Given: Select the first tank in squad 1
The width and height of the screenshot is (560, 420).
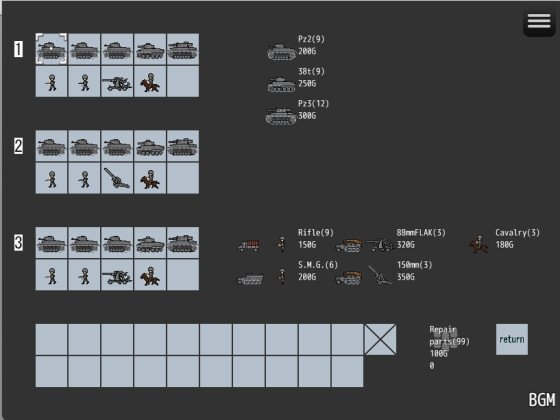Looking at the screenshot, I should tap(51, 49).
